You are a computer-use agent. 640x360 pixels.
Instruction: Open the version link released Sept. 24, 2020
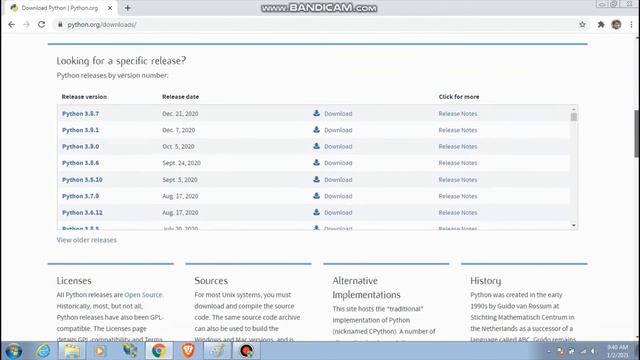click(x=80, y=163)
